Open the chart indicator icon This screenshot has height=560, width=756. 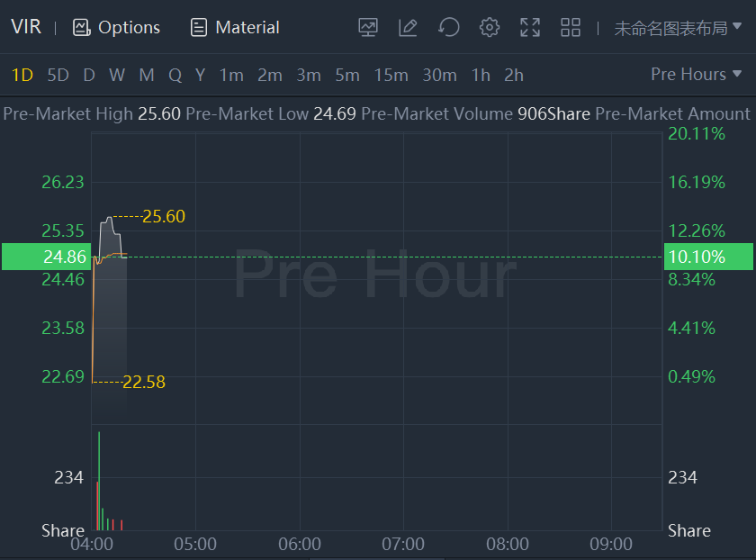click(367, 27)
